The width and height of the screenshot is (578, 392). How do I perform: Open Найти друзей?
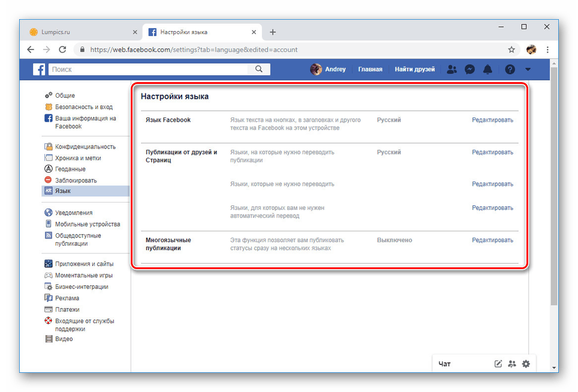pyautogui.click(x=415, y=69)
